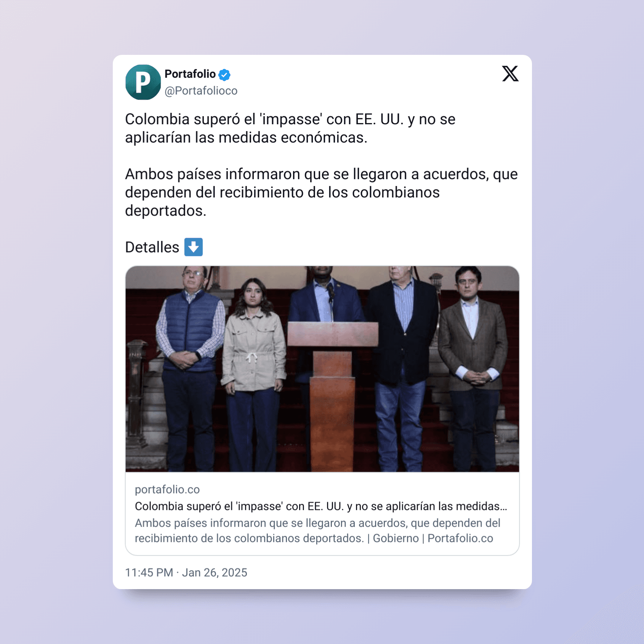Click the 11:45 PM timestamp
644x644 pixels.
click(149, 572)
